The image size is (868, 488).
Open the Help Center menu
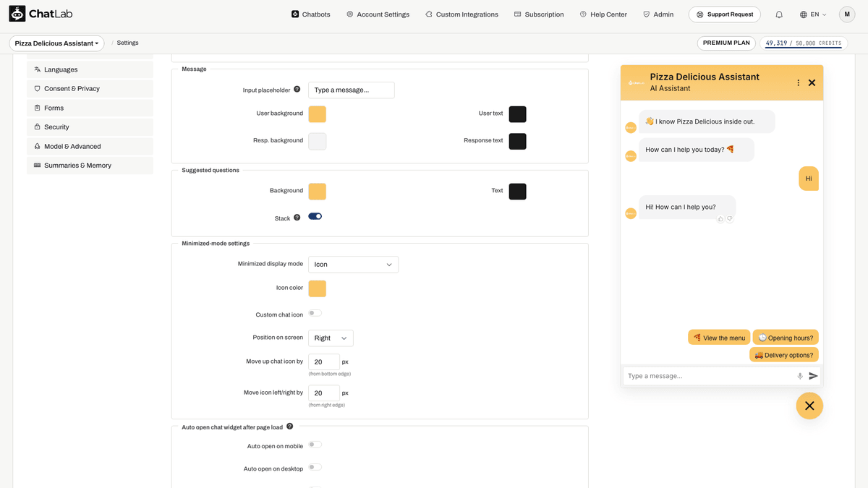(x=603, y=14)
